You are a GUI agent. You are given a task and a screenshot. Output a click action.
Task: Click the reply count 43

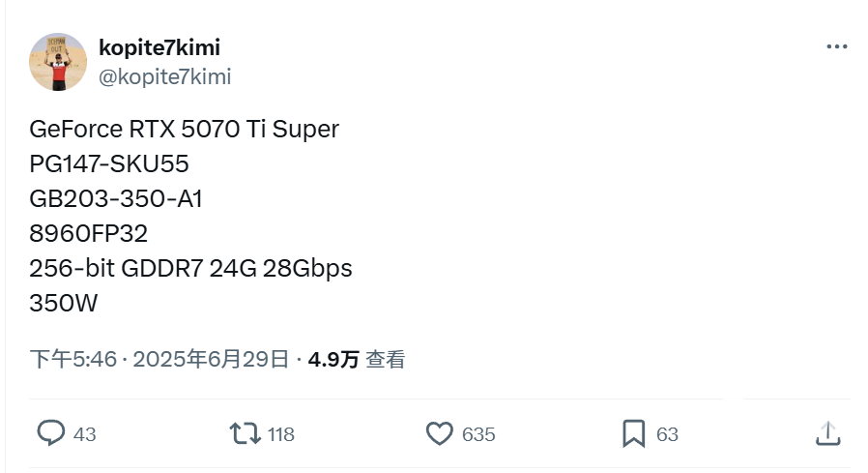tap(85, 434)
